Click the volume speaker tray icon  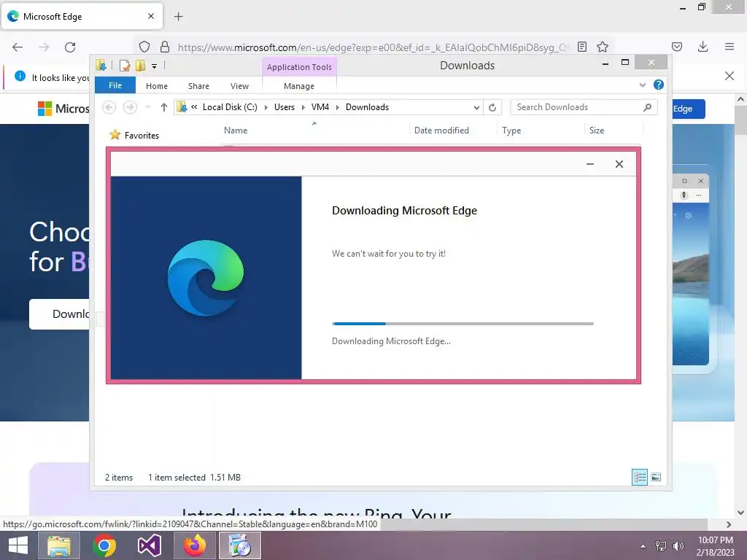coord(678,546)
